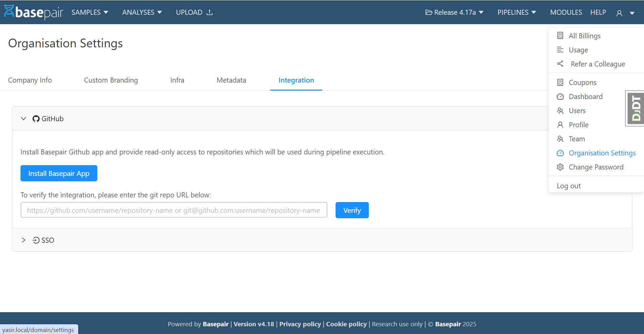Open the Privacy policy footer link

[x=300, y=324]
